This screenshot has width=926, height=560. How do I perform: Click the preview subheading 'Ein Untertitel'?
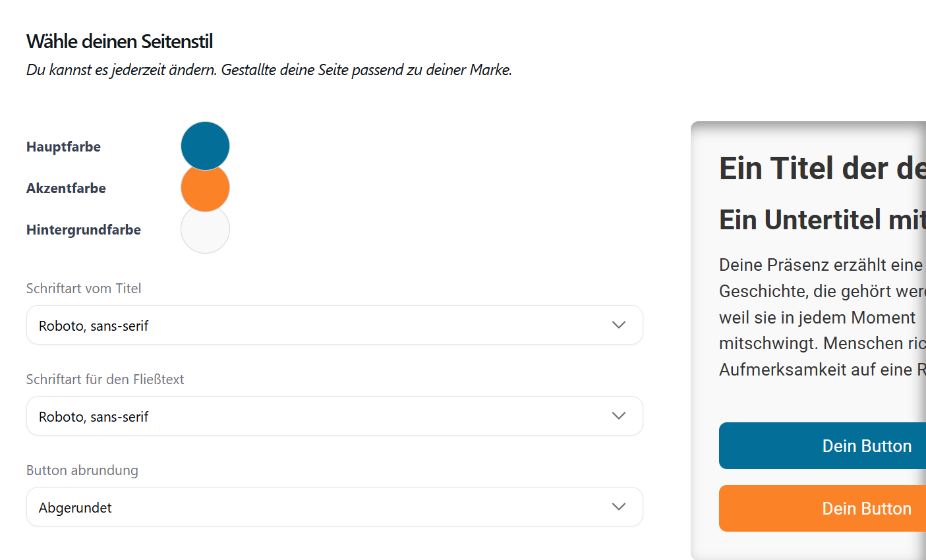(x=821, y=220)
